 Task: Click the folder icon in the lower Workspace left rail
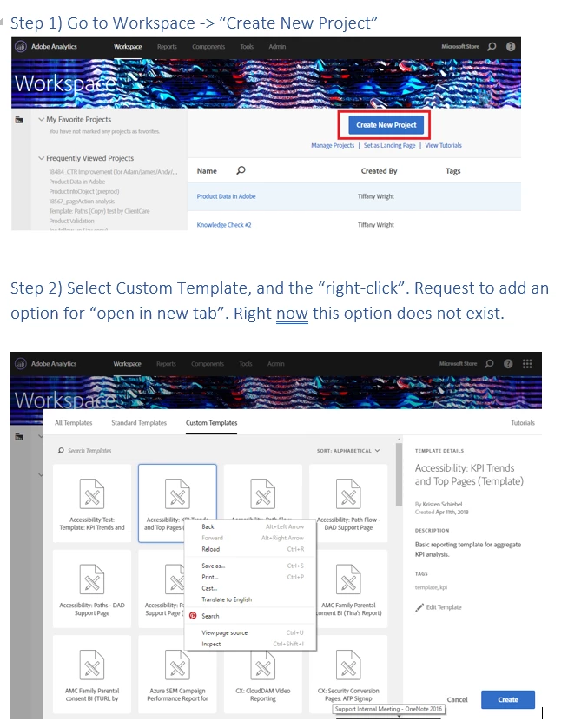point(19,436)
